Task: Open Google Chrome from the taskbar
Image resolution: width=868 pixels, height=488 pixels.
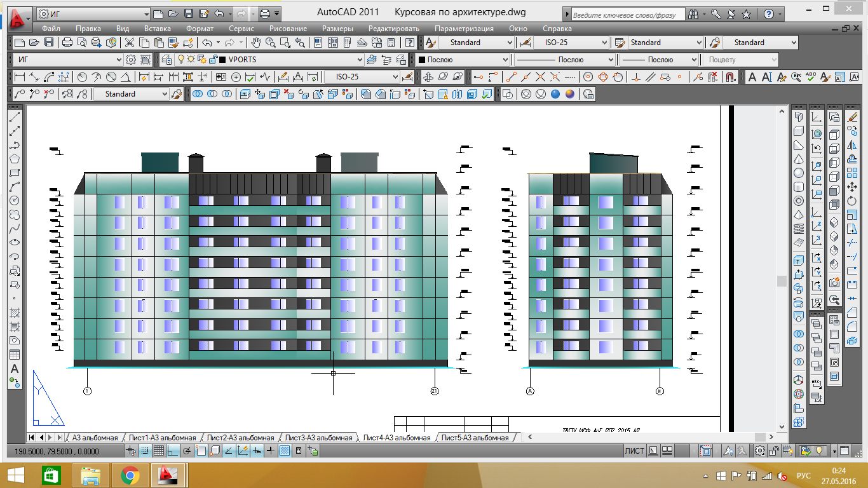Action: [130, 475]
